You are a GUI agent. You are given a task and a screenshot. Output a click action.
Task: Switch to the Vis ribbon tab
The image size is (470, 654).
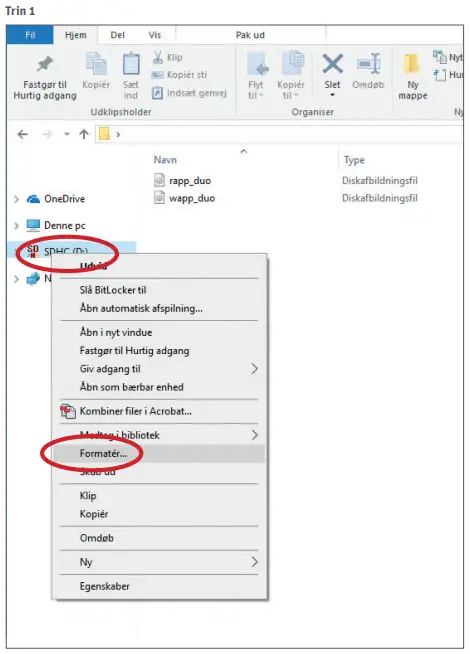pos(155,35)
